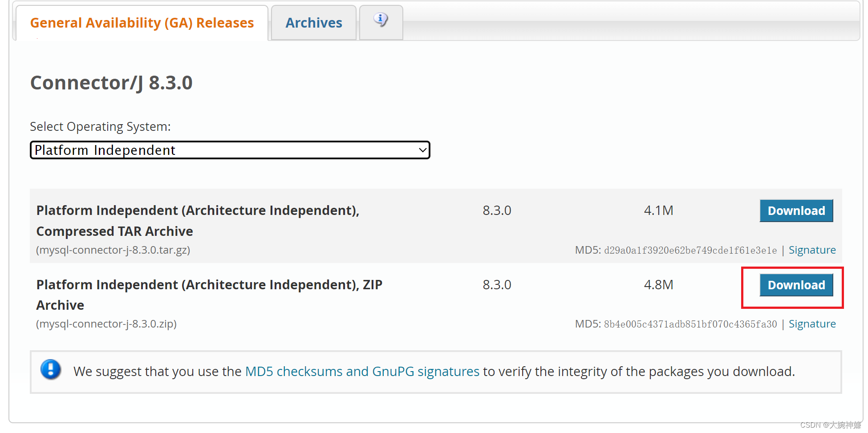Select the General Availability (GA) Releases tab

[142, 22]
